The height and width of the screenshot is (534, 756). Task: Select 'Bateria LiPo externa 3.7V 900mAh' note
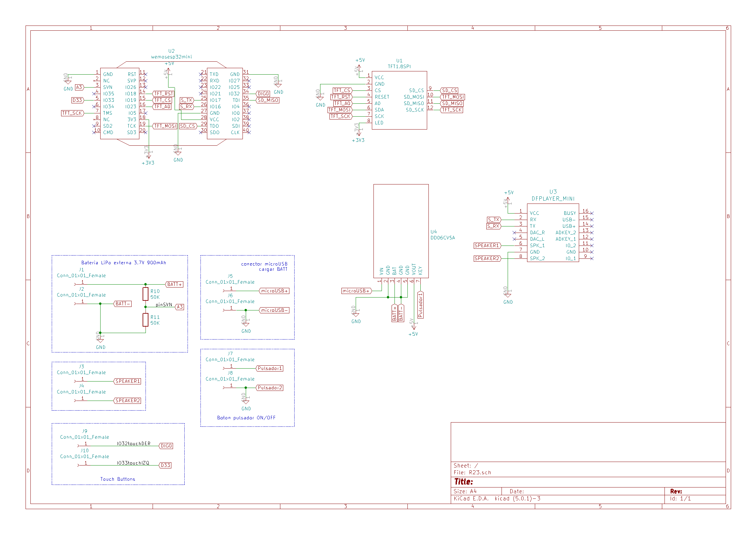pyautogui.click(x=124, y=263)
